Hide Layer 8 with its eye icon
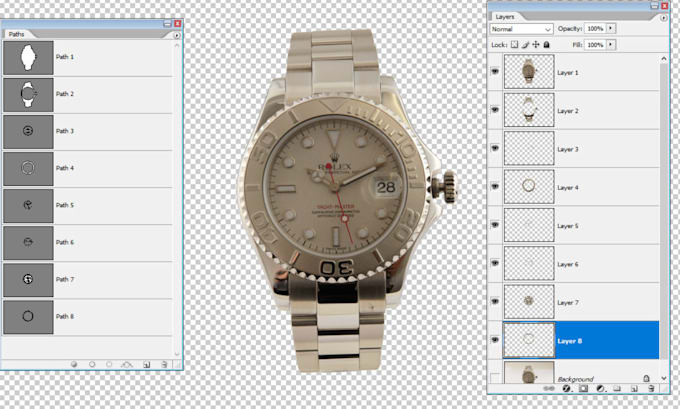 click(x=495, y=340)
